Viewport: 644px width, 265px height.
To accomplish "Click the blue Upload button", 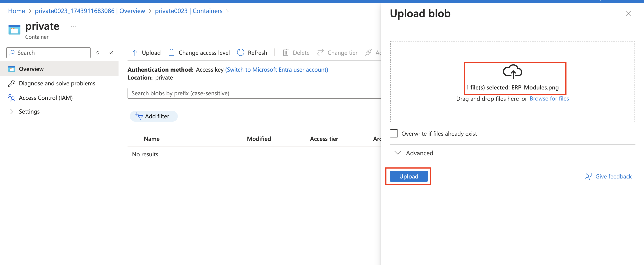I will pyautogui.click(x=409, y=176).
